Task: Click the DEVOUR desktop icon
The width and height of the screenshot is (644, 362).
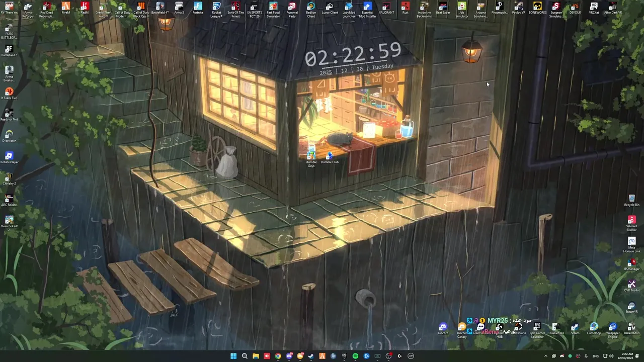Action: pyautogui.click(x=575, y=9)
